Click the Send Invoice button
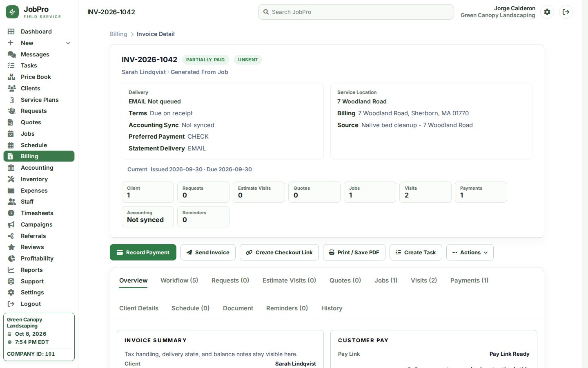 (208, 252)
